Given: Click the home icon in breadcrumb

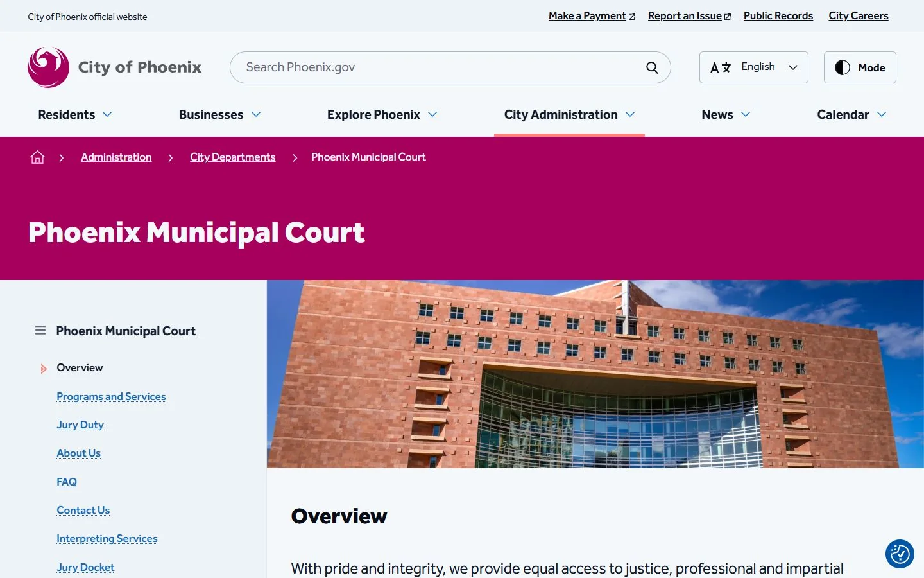Looking at the screenshot, I should [37, 157].
